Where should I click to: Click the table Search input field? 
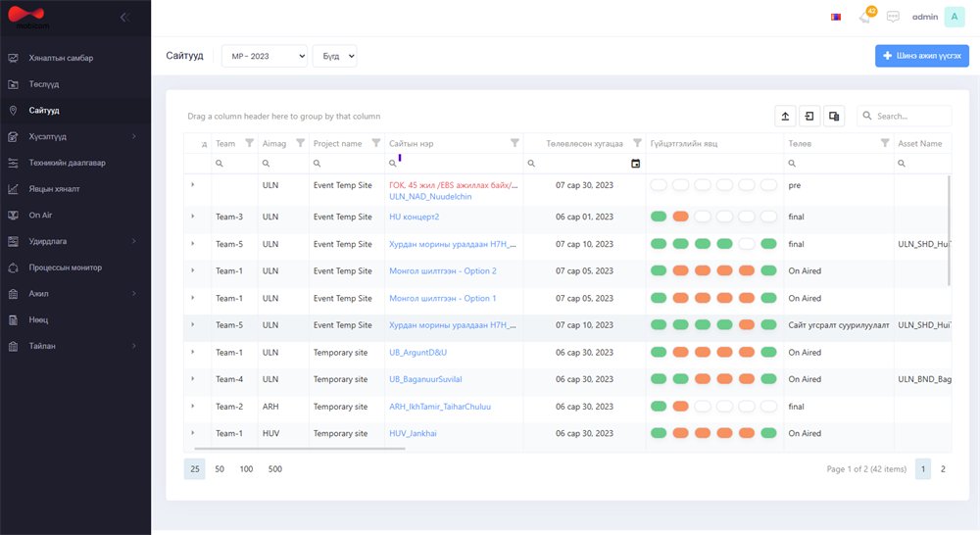904,116
